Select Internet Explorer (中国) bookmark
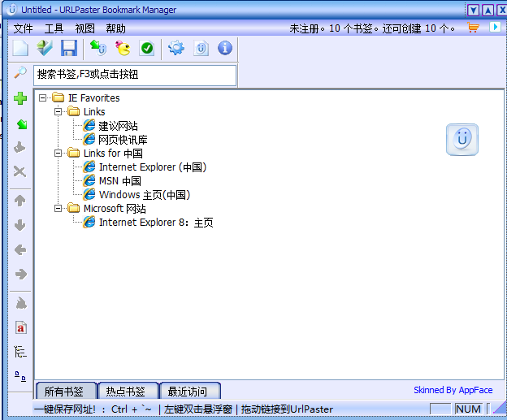The width and height of the screenshot is (507, 420). (x=153, y=167)
